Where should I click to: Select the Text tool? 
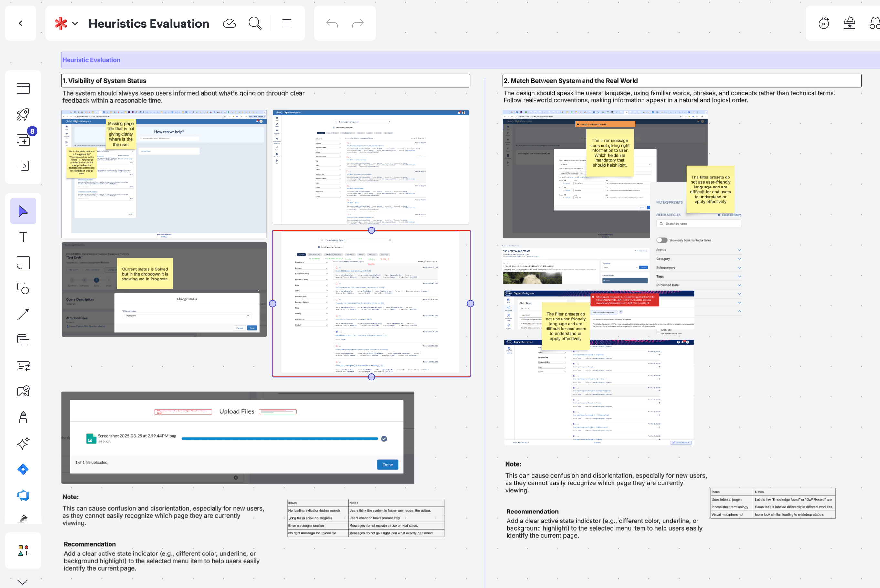pos(23,237)
